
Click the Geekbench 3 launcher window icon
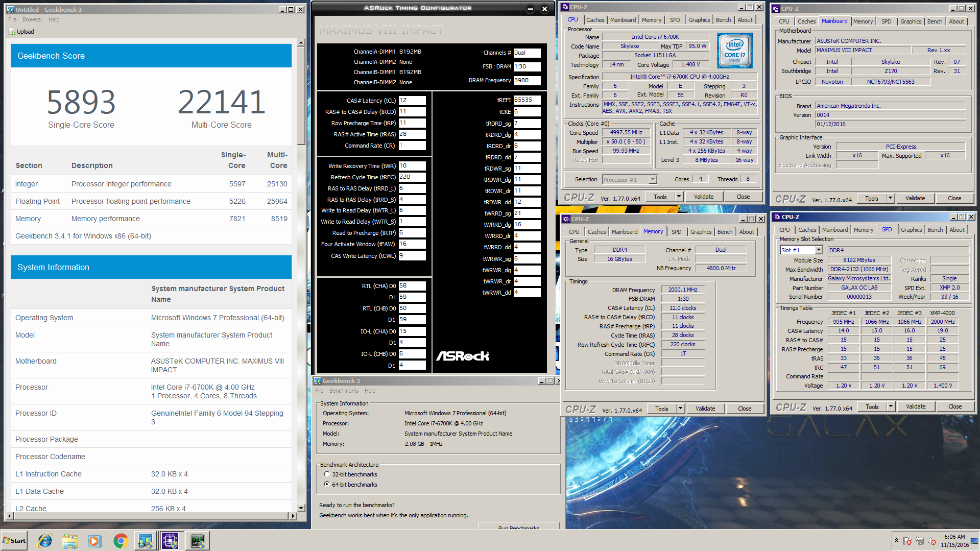(x=318, y=381)
